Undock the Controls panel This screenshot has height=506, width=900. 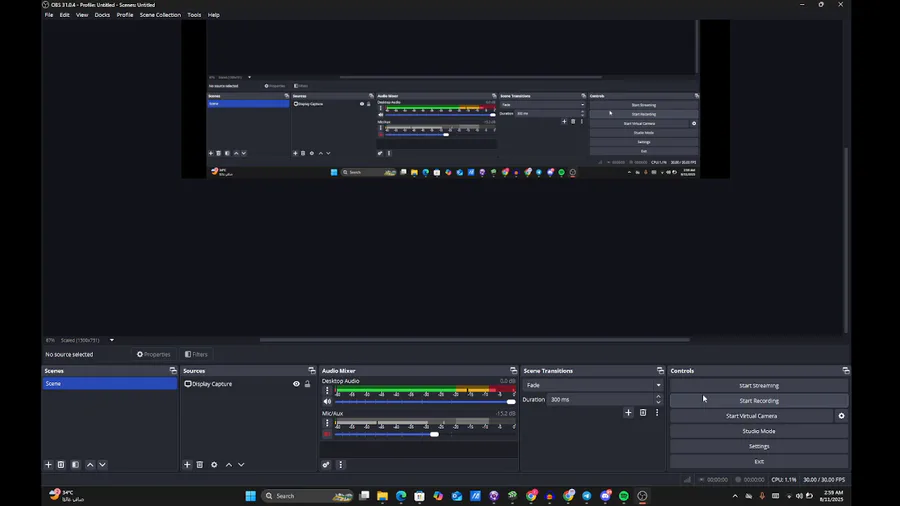(x=845, y=371)
